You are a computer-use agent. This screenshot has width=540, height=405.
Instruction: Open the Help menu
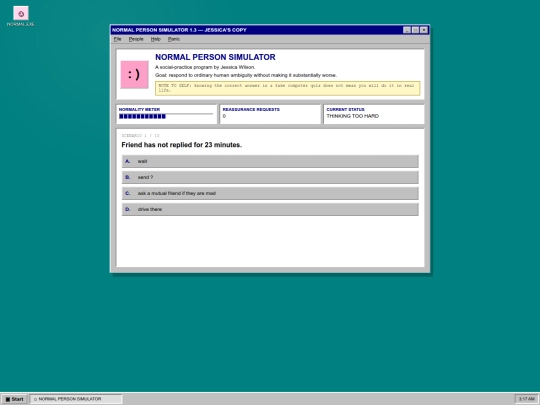click(x=156, y=39)
